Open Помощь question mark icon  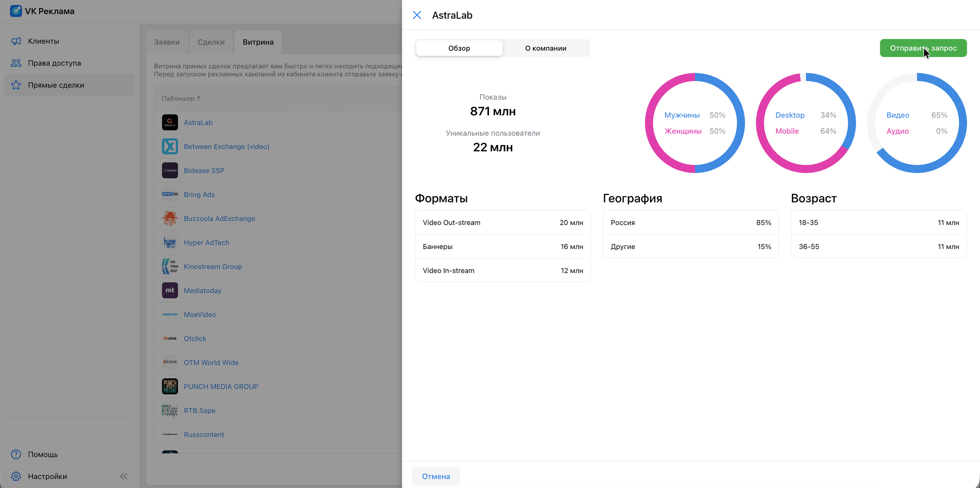(x=16, y=454)
